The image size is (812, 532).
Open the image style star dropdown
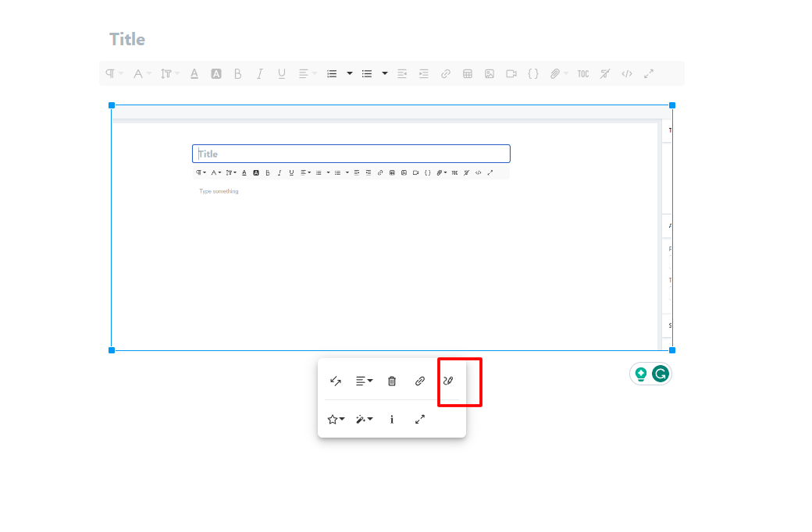(x=336, y=420)
